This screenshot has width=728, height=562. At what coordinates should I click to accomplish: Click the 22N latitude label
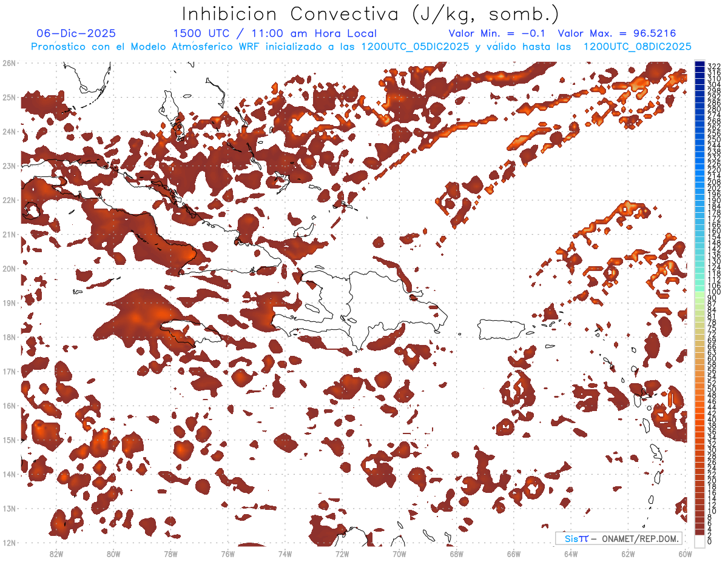(x=8, y=200)
